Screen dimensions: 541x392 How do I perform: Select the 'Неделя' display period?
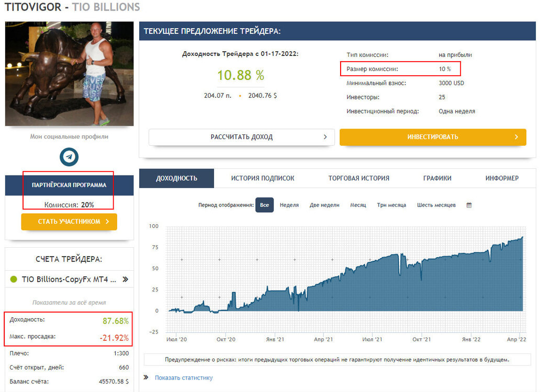click(289, 205)
